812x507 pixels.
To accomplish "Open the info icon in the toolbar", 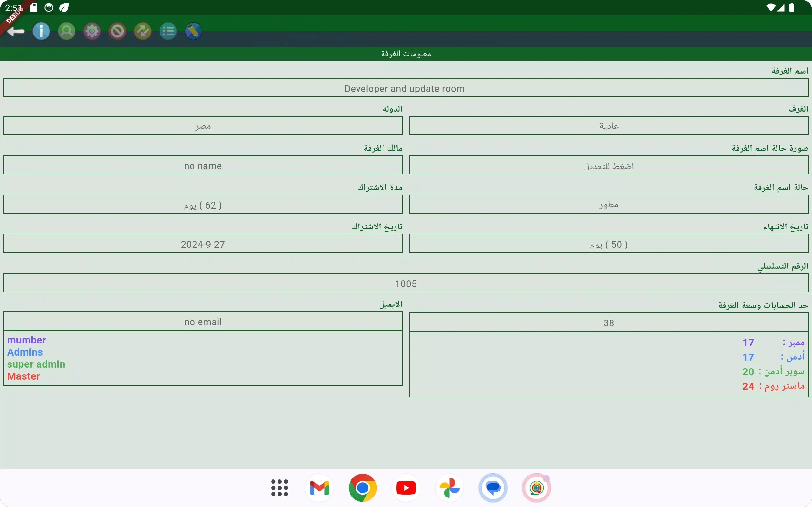I will (41, 31).
